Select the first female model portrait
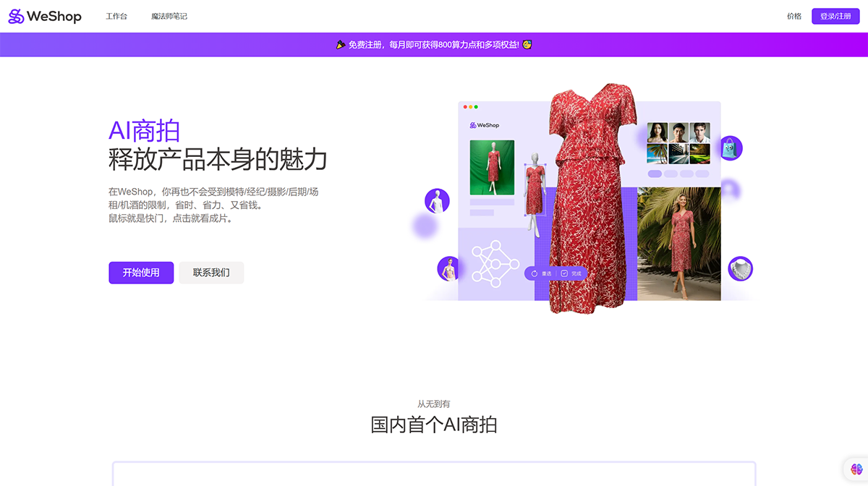This screenshot has height=486, width=868. coord(658,132)
